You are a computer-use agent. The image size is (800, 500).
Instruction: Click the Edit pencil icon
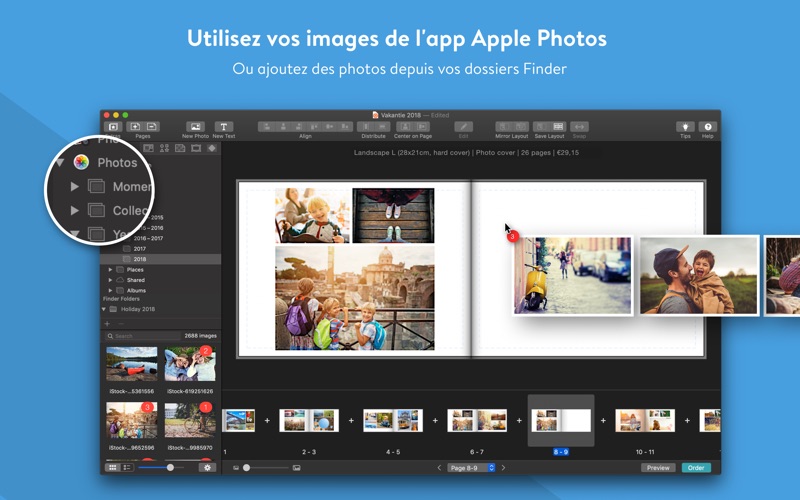click(x=463, y=127)
